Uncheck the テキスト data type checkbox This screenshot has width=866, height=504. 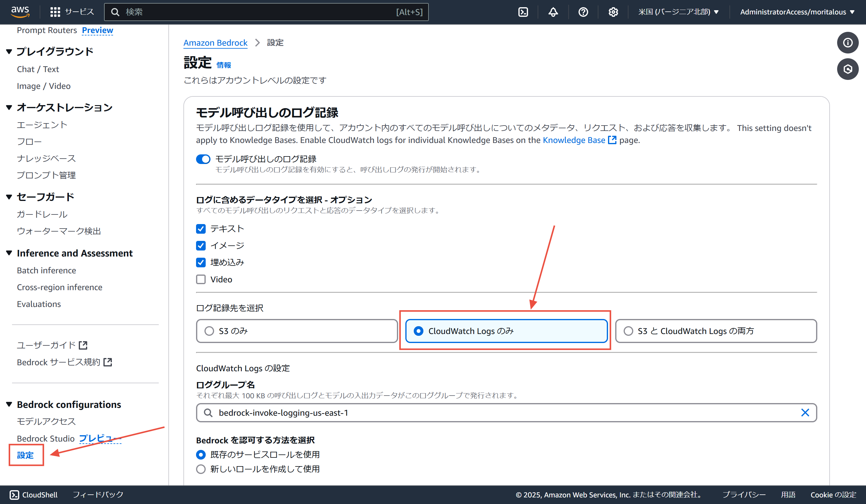coord(201,229)
